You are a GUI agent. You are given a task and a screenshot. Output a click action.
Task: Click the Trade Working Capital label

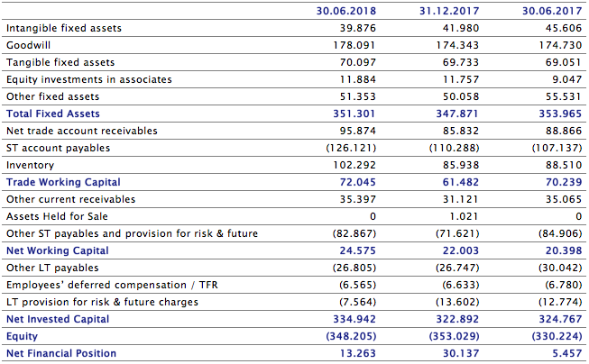pos(63,182)
